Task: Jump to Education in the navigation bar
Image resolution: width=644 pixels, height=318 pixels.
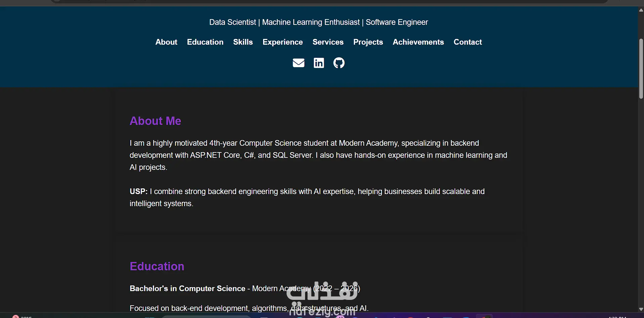Action: tap(205, 42)
